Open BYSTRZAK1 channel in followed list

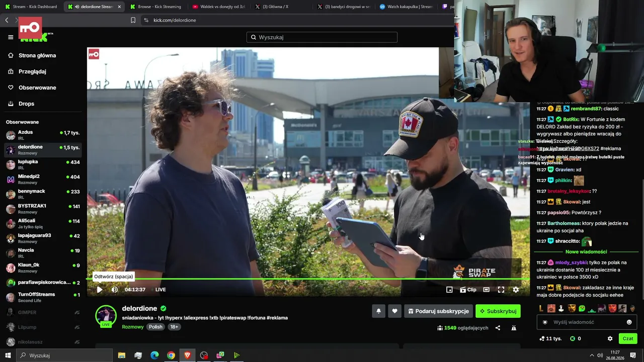coord(43,209)
